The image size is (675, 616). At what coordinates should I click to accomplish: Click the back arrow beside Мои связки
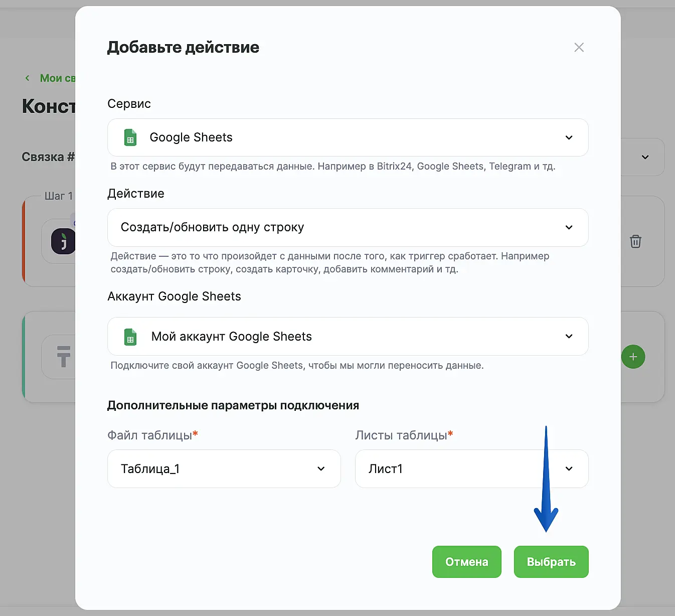click(x=28, y=78)
